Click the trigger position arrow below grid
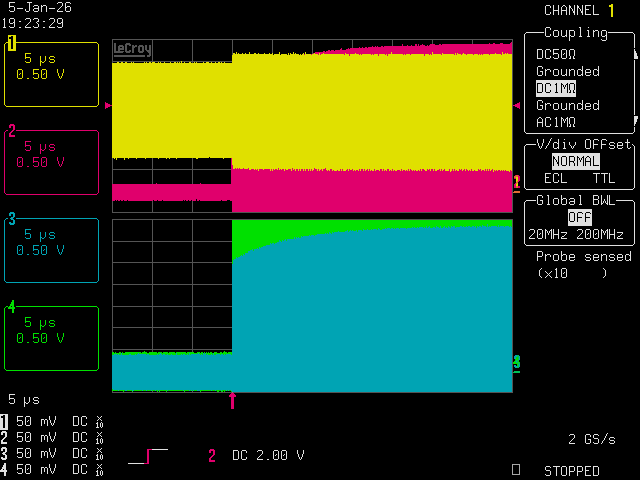The width and height of the screenshot is (640, 480). pos(233,400)
